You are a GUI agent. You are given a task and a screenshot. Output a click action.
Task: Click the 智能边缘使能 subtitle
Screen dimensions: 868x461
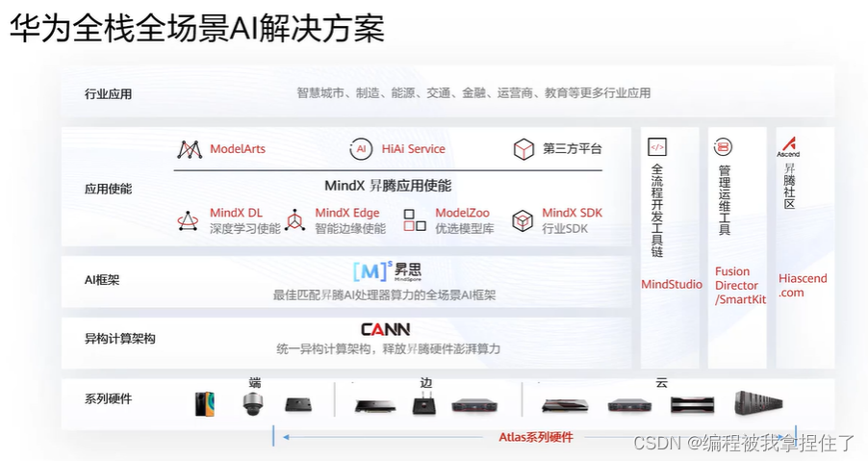tap(350, 228)
